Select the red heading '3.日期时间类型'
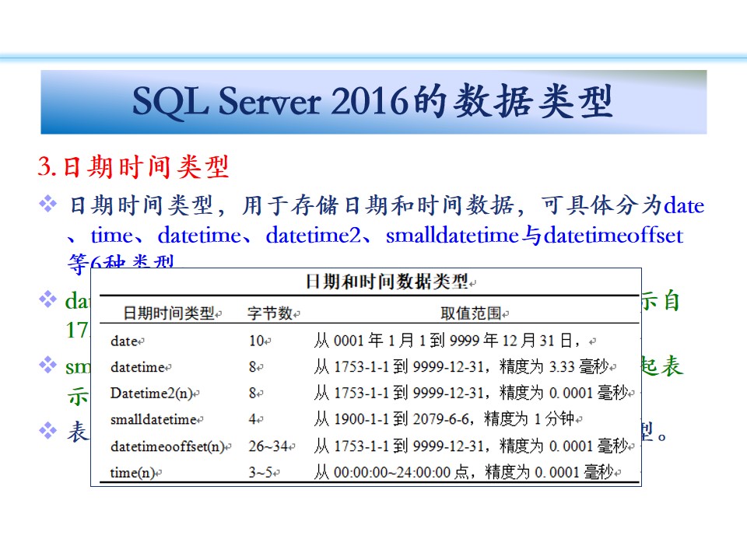Image resolution: width=747 pixels, height=560 pixels. click(x=133, y=167)
